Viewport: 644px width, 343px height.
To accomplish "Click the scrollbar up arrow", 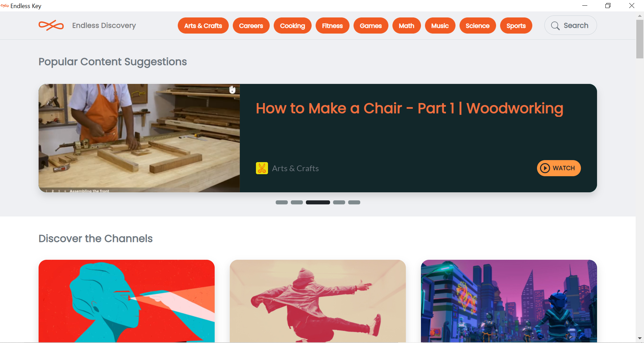I will (x=640, y=15).
